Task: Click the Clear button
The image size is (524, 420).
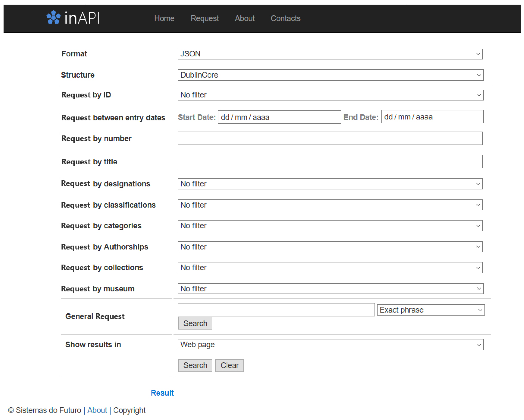Action: pyautogui.click(x=229, y=365)
